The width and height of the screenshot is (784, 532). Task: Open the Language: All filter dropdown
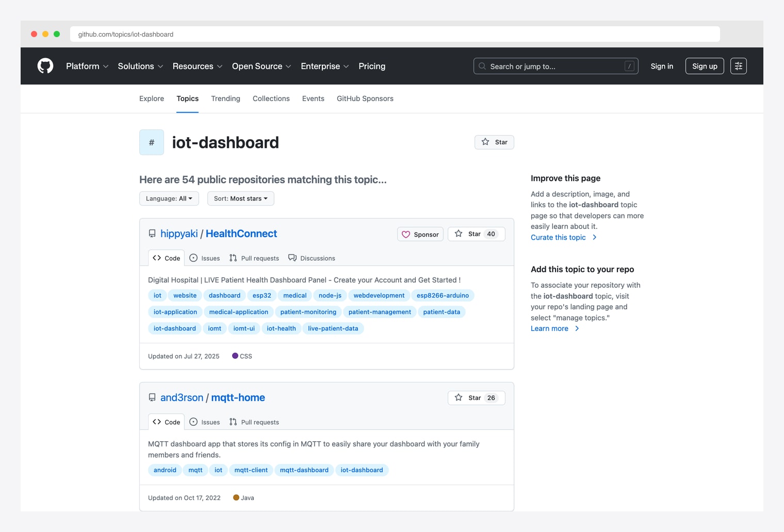tap(169, 198)
